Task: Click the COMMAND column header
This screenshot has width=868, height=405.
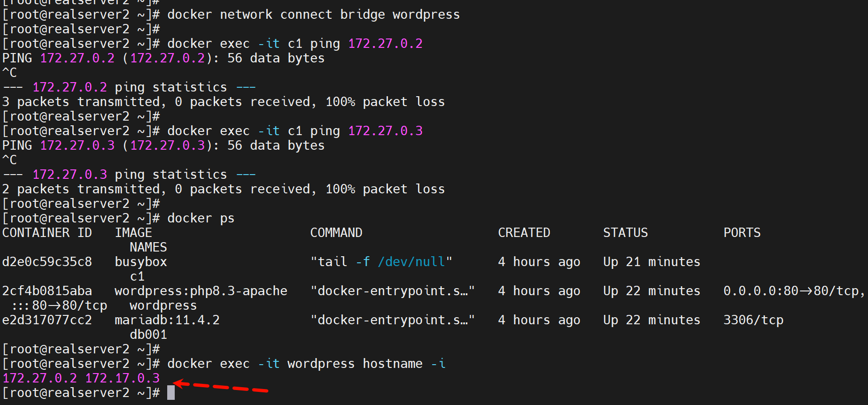Action: (x=336, y=233)
